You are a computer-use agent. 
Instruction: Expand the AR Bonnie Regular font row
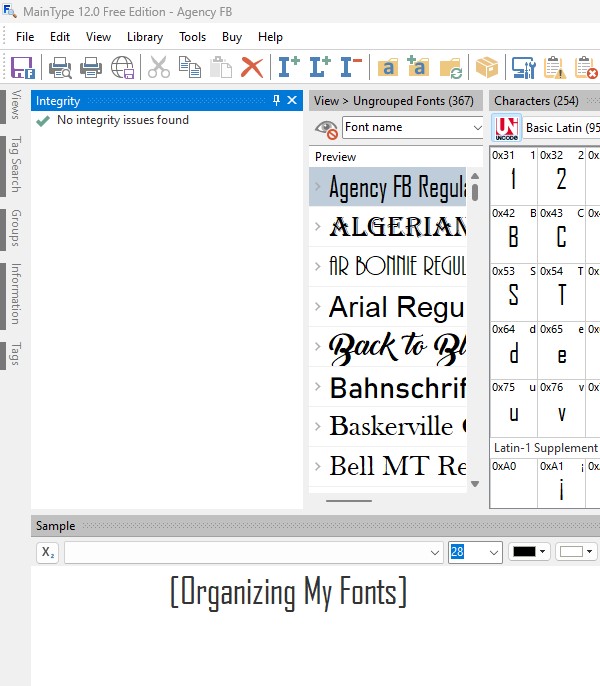tap(318, 266)
